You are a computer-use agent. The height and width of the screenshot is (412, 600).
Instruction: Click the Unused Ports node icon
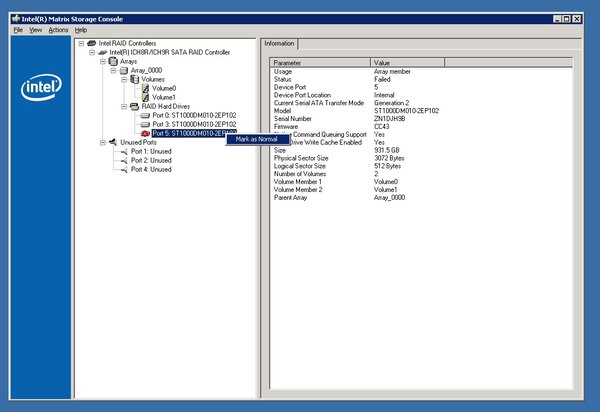(x=113, y=142)
